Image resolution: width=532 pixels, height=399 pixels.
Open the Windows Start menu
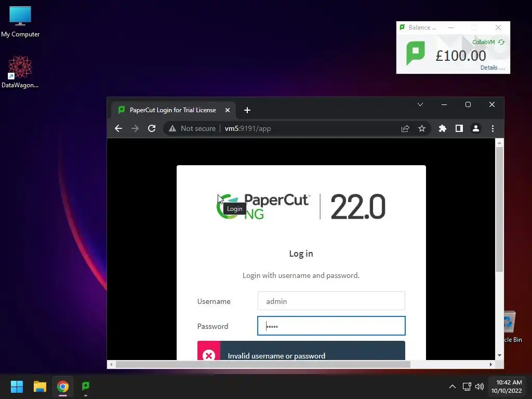pyautogui.click(x=17, y=387)
